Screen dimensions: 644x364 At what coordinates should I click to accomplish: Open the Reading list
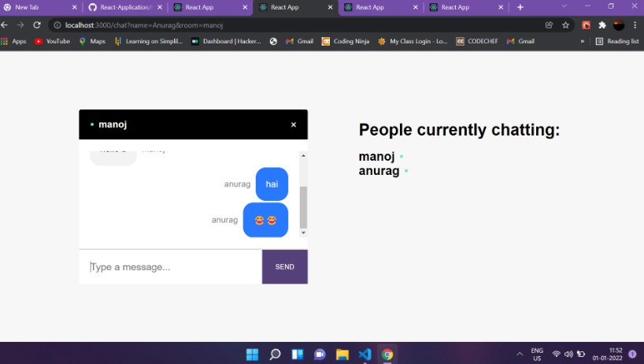click(617, 41)
